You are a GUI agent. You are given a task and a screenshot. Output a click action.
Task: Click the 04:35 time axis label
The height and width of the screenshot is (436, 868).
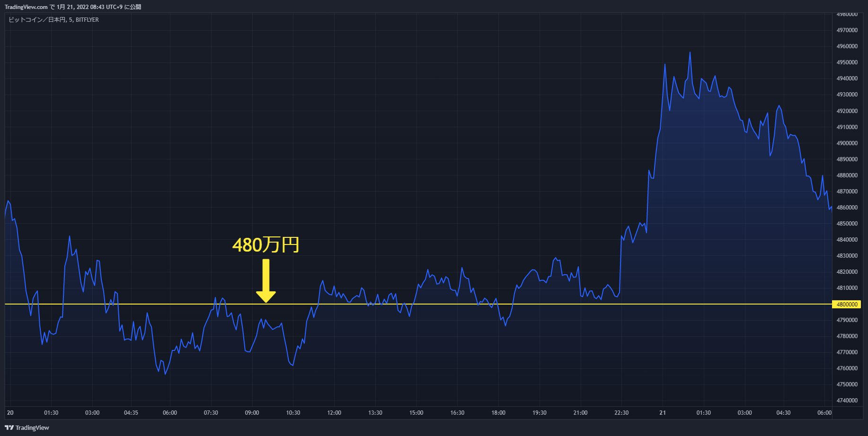point(131,413)
